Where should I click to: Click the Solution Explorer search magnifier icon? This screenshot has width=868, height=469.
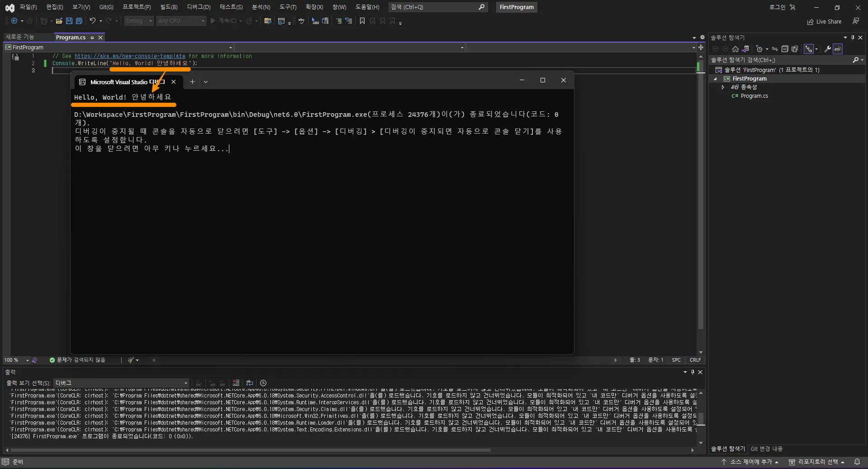pos(855,60)
